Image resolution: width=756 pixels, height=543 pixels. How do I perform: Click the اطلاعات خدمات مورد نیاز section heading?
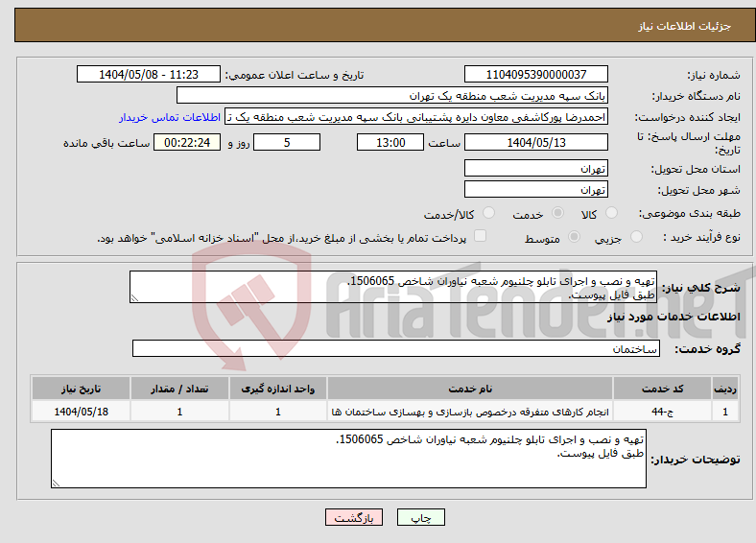click(x=673, y=317)
